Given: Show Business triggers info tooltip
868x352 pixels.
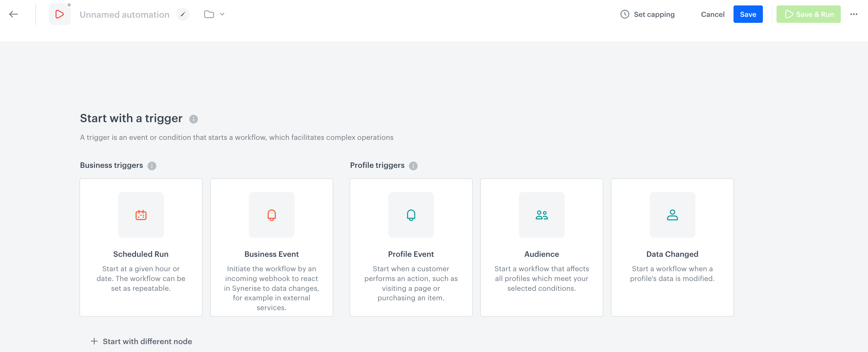Looking at the screenshot, I should click(x=152, y=166).
